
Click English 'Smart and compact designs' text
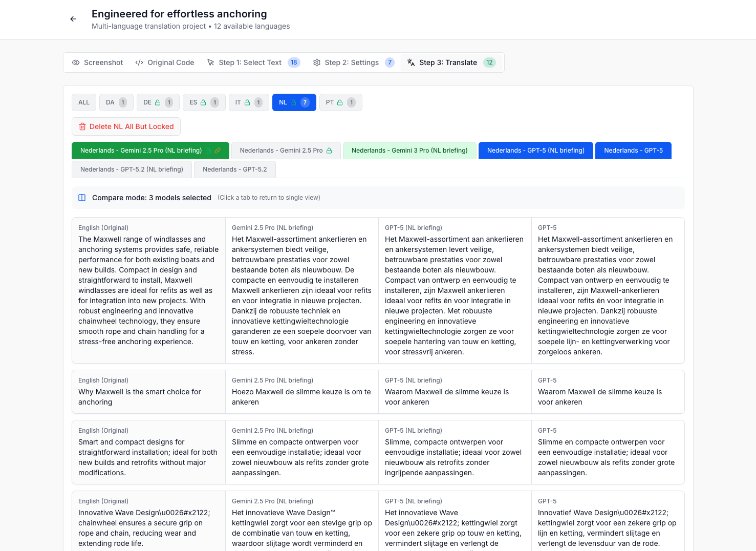tap(148, 457)
